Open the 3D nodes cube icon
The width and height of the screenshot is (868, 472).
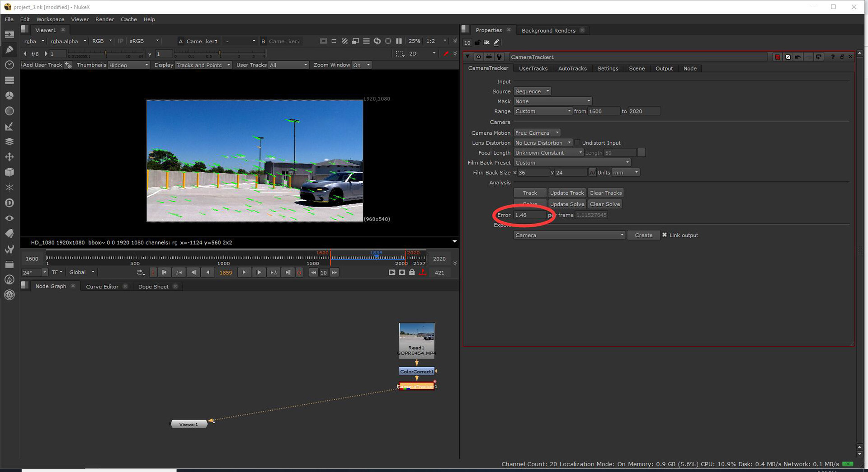(x=9, y=172)
